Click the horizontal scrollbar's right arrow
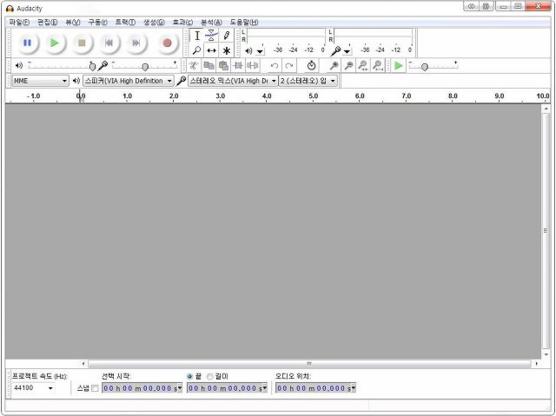 536,364
